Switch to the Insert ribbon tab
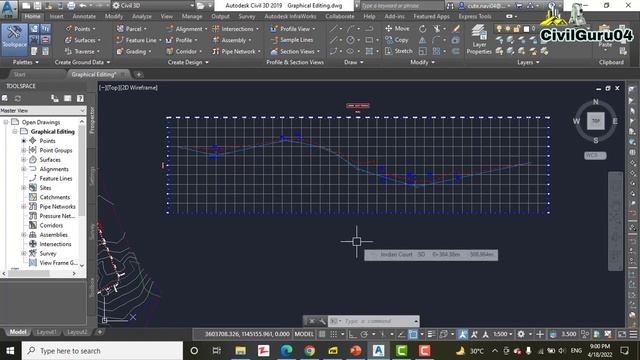Viewport: 640px width, 360px height. pos(56,16)
